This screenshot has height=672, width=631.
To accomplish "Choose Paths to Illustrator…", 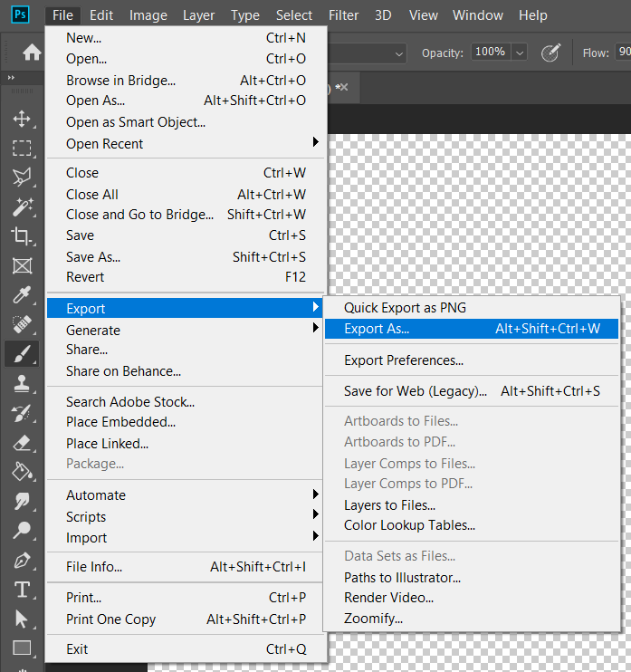I will point(472,577).
